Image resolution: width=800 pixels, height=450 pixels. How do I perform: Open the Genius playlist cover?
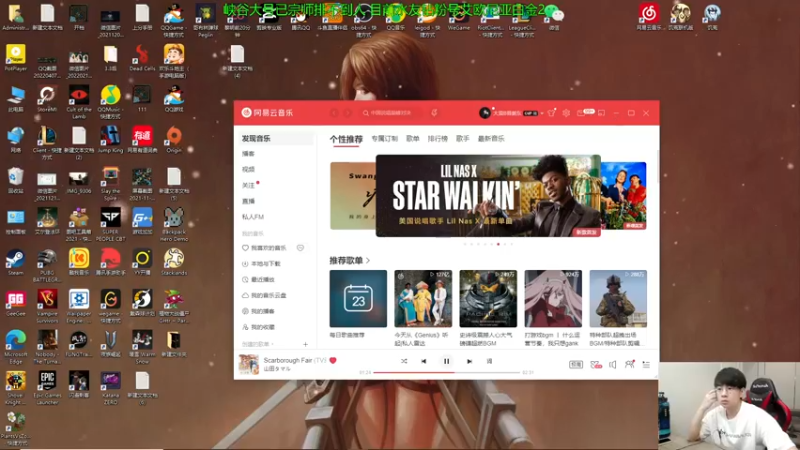[423, 298]
